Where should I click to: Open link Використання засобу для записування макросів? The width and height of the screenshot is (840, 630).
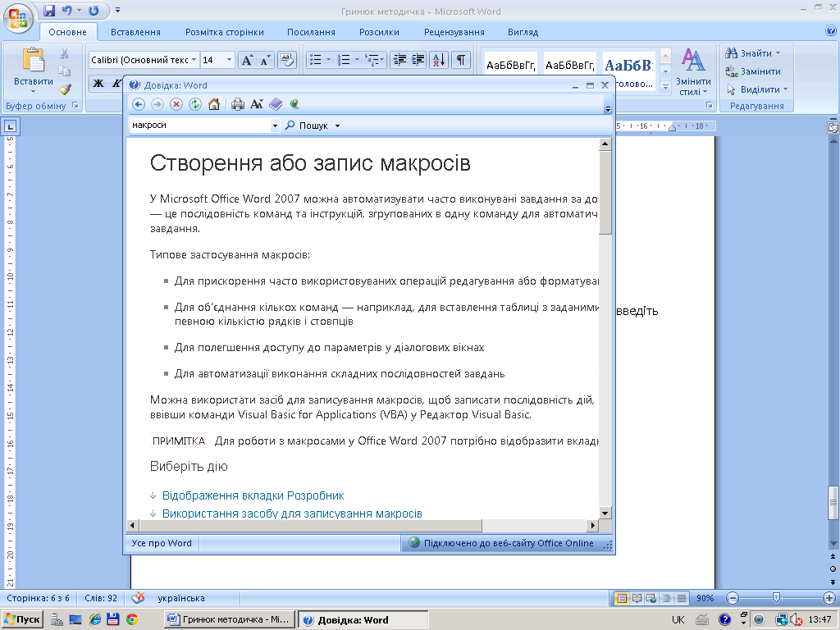tap(292, 514)
